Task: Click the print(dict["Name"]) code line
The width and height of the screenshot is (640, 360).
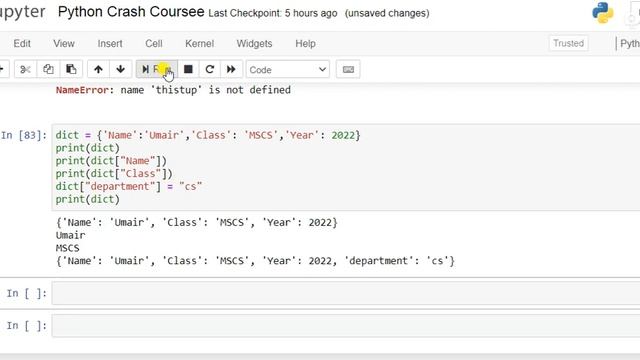Action: [x=111, y=161]
